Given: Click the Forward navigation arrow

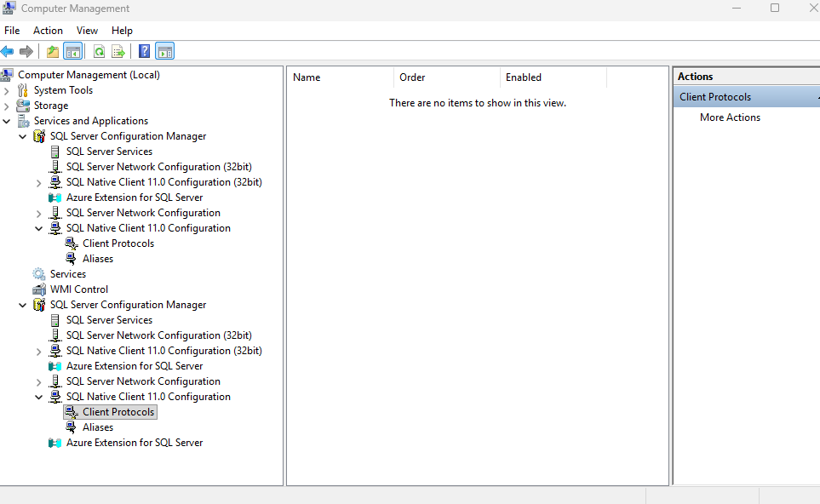Looking at the screenshot, I should (26, 50).
